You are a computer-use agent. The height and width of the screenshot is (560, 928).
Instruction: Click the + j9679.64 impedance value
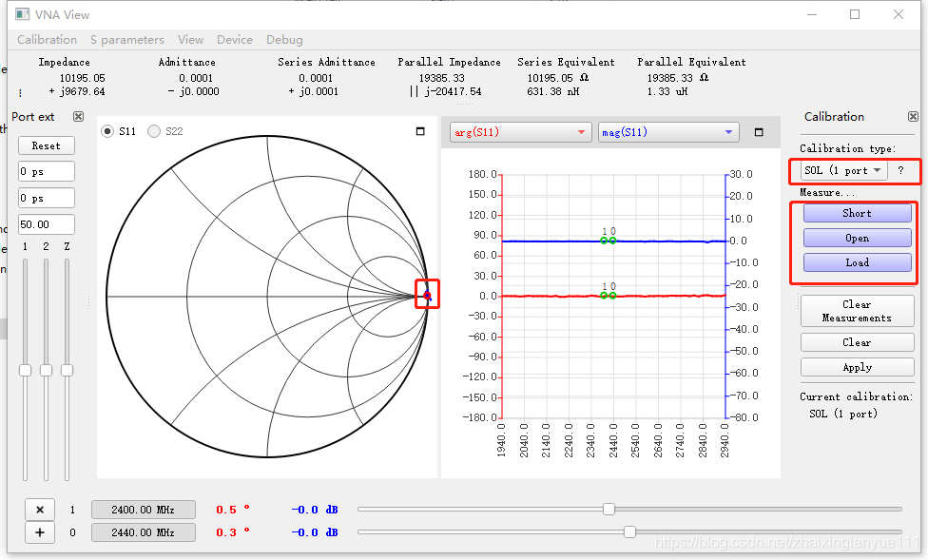click(x=77, y=92)
